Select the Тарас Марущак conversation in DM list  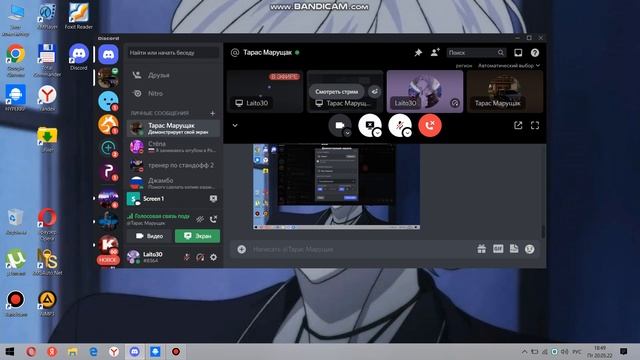click(x=173, y=128)
